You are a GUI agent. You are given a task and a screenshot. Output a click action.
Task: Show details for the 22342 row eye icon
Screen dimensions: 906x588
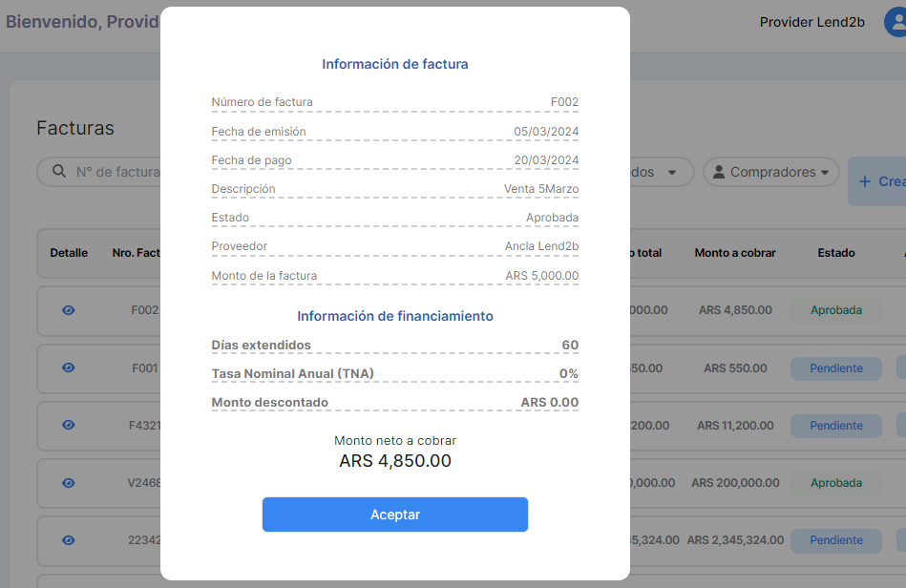(x=68, y=539)
